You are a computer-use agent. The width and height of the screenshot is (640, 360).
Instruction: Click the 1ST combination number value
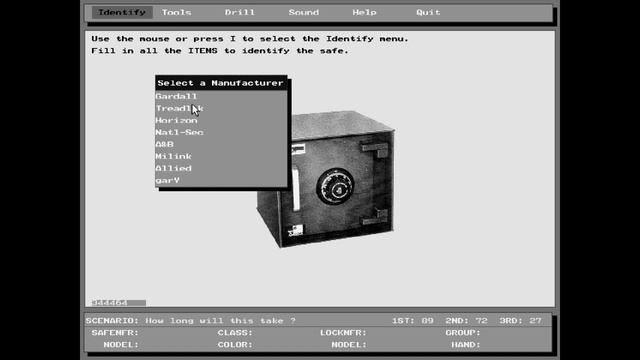427,321
